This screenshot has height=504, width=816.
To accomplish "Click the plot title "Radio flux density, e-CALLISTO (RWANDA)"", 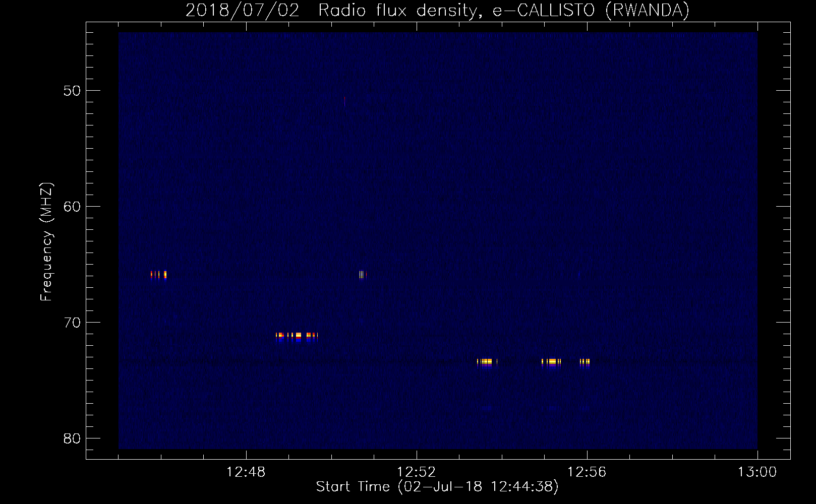I will (x=503, y=10).
